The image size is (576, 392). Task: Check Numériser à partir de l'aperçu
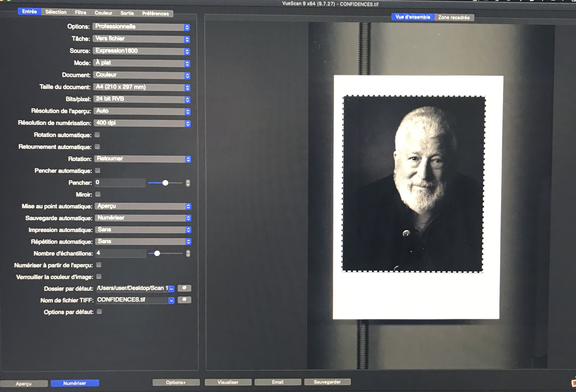coord(99,265)
